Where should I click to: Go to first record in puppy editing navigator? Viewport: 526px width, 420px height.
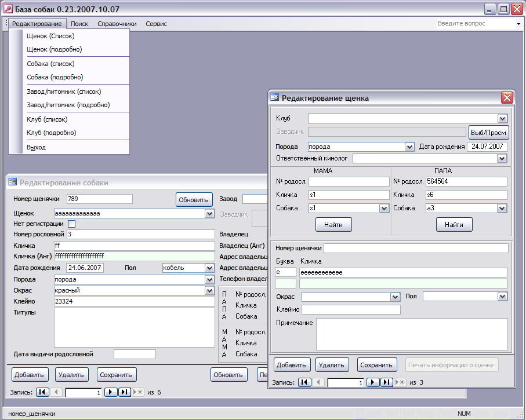tap(304, 382)
